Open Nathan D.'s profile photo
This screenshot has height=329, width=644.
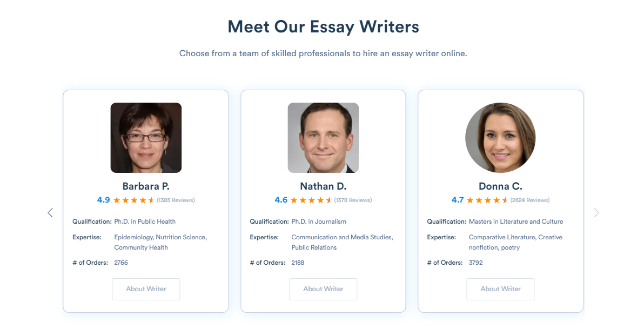tap(323, 138)
